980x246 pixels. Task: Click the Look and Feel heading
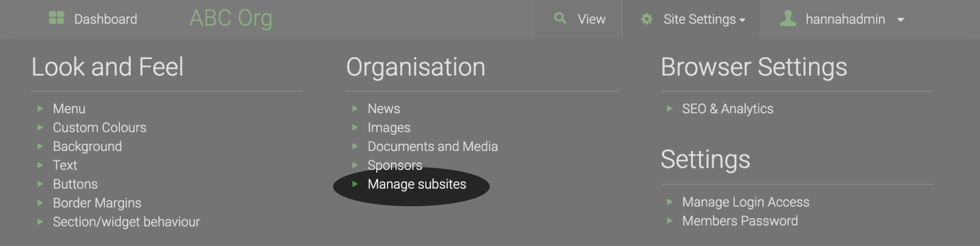coord(108,67)
